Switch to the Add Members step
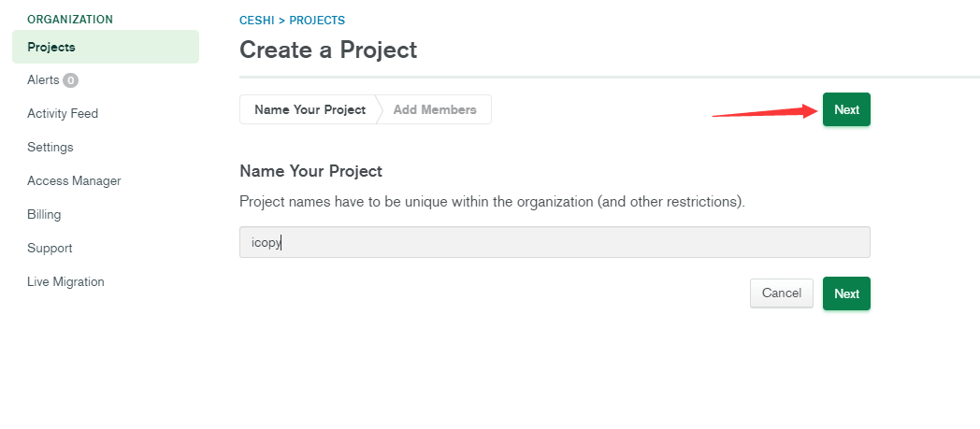This screenshot has width=980, height=429. click(x=435, y=109)
